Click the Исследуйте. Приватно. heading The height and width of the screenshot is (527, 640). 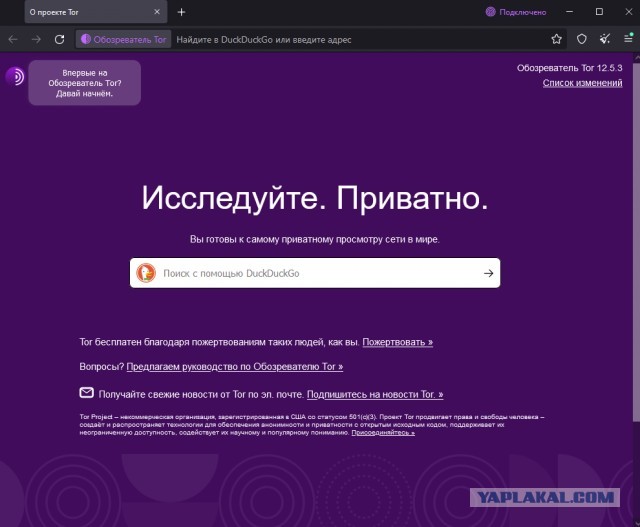point(315,198)
